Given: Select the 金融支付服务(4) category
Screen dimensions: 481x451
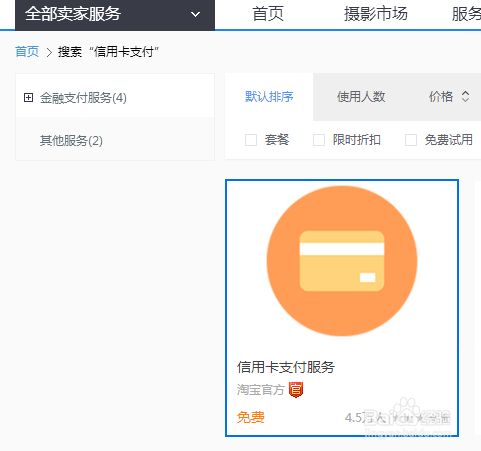Looking at the screenshot, I should 83,98.
